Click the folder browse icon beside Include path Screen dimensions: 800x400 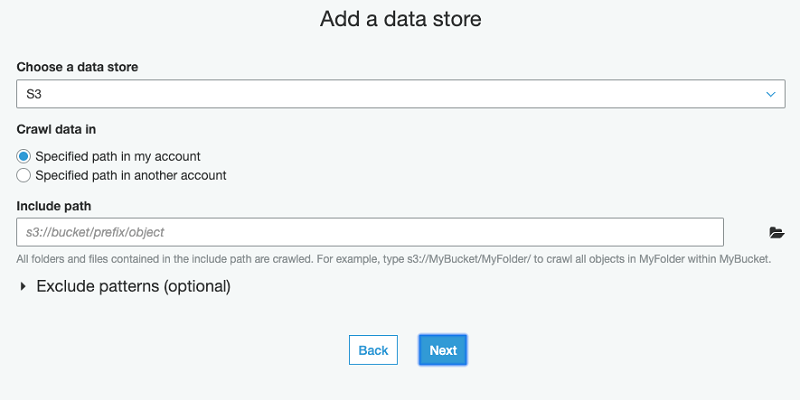(x=776, y=233)
